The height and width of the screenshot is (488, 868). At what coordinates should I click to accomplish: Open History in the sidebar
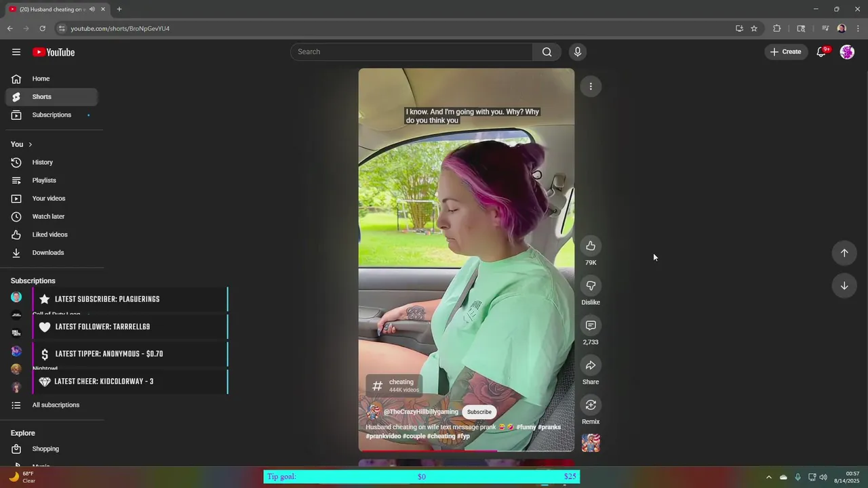coord(52,163)
